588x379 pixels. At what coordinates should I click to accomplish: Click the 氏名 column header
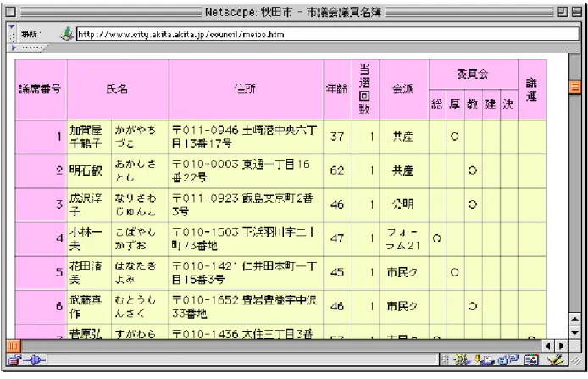[118, 89]
